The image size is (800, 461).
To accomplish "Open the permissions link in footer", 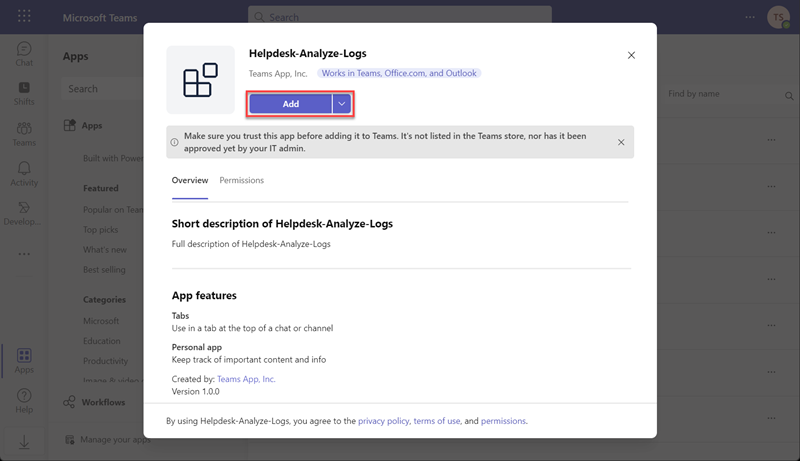I will click(x=503, y=421).
